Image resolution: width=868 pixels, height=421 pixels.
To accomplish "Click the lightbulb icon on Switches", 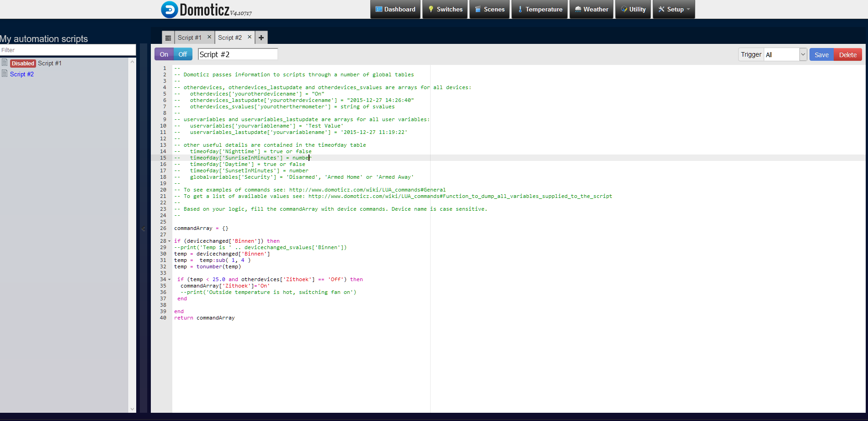I will [431, 9].
